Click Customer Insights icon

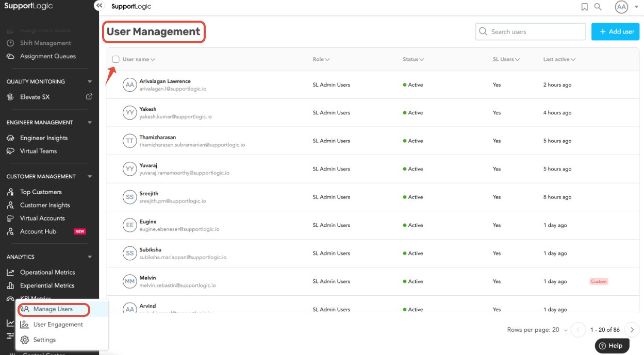tap(10, 205)
